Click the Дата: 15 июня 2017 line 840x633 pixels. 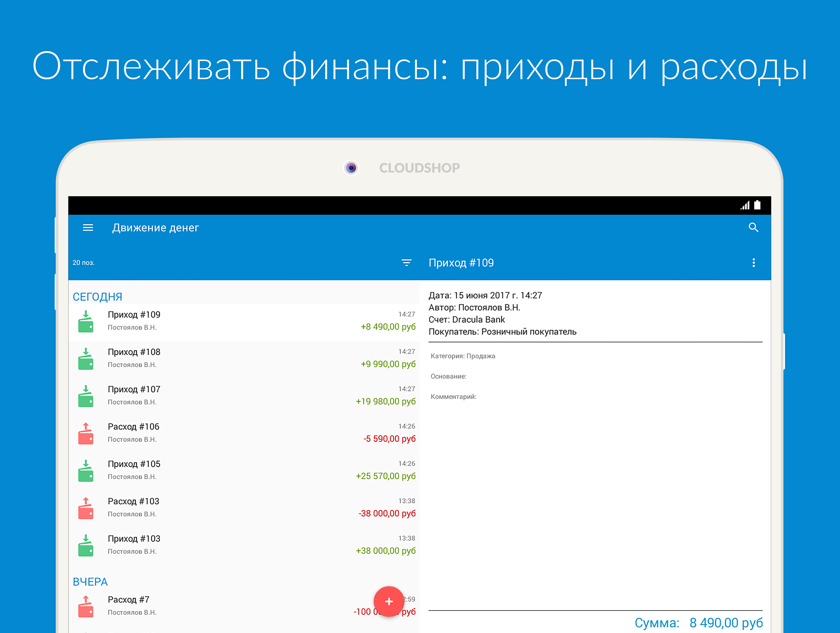click(x=485, y=295)
